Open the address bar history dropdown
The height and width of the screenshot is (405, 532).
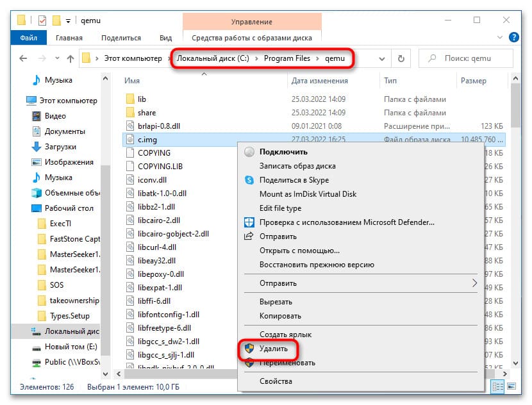click(x=383, y=59)
